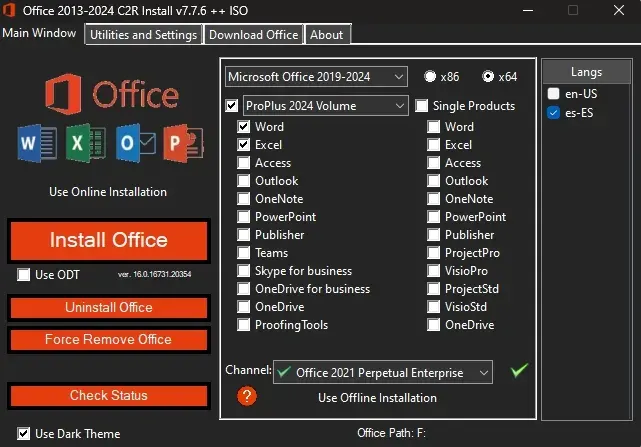This screenshot has width=641, height=447.
Task: Click the Check Status button
Action: (x=109, y=395)
